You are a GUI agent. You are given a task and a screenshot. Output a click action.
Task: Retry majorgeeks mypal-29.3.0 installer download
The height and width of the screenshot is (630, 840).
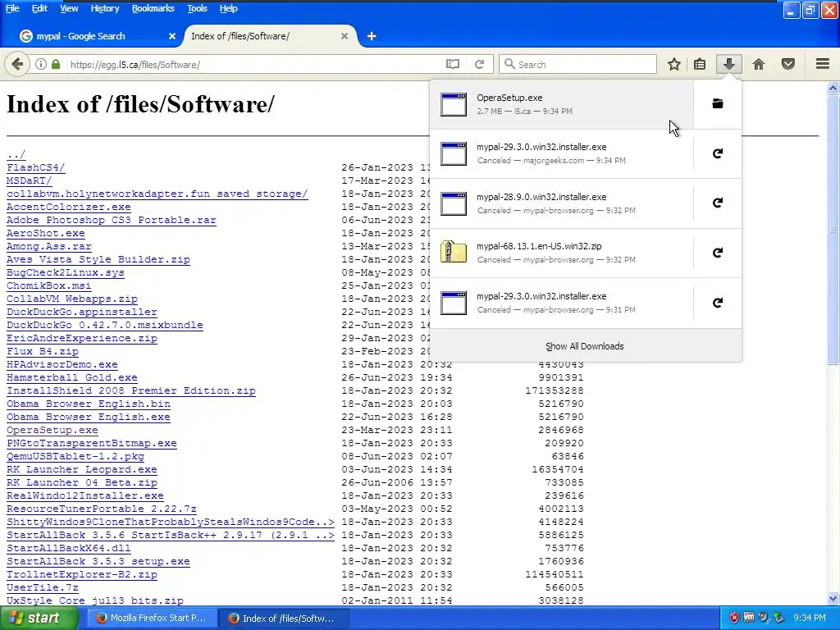tap(718, 153)
